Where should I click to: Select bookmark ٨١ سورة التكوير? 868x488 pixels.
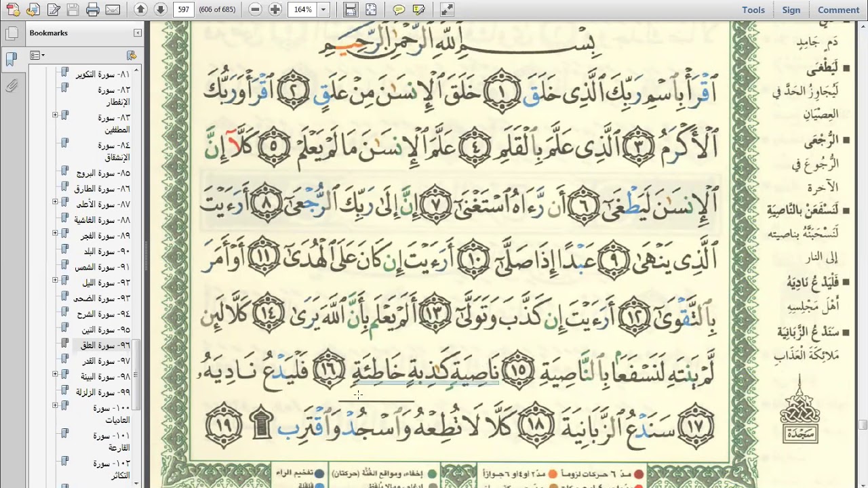pos(102,74)
